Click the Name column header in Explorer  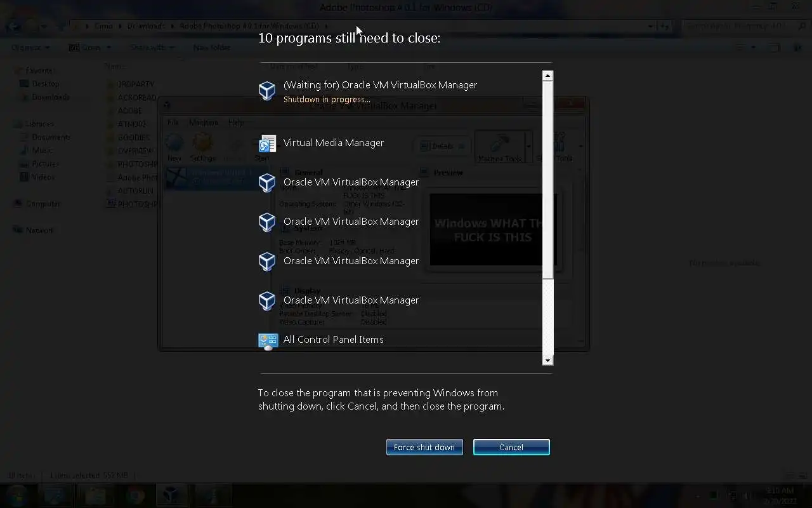[x=115, y=66]
